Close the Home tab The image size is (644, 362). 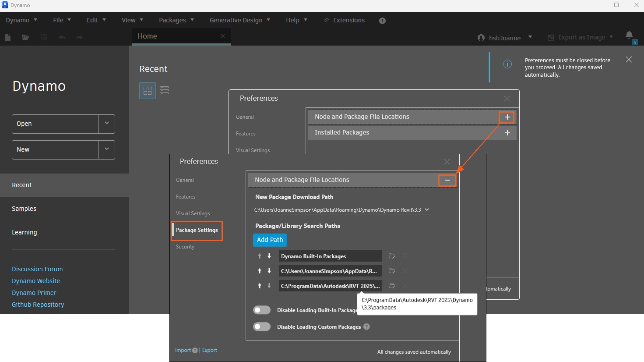pyautogui.click(x=223, y=36)
